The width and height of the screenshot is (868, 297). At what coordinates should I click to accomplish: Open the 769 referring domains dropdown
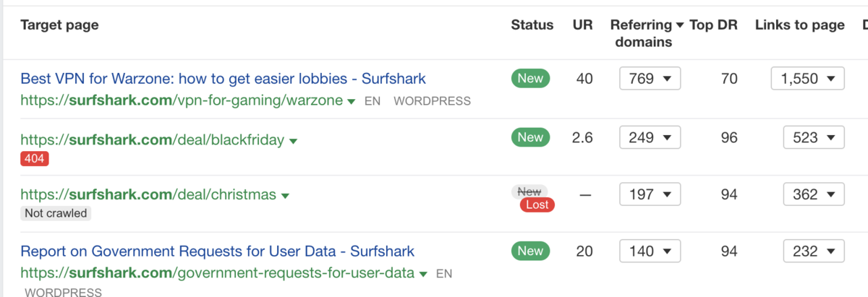pyautogui.click(x=650, y=79)
